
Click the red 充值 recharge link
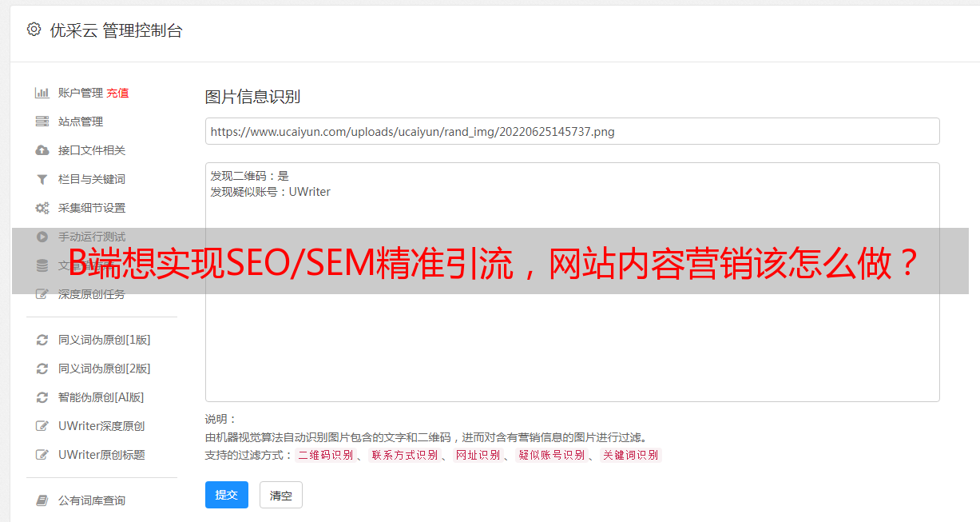(117, 93)
